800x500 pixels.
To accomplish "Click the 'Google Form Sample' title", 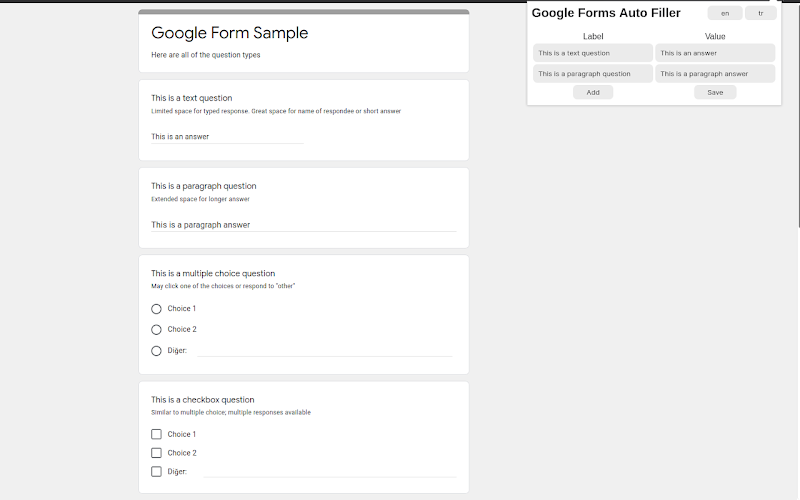I will (x=230, y=33).
